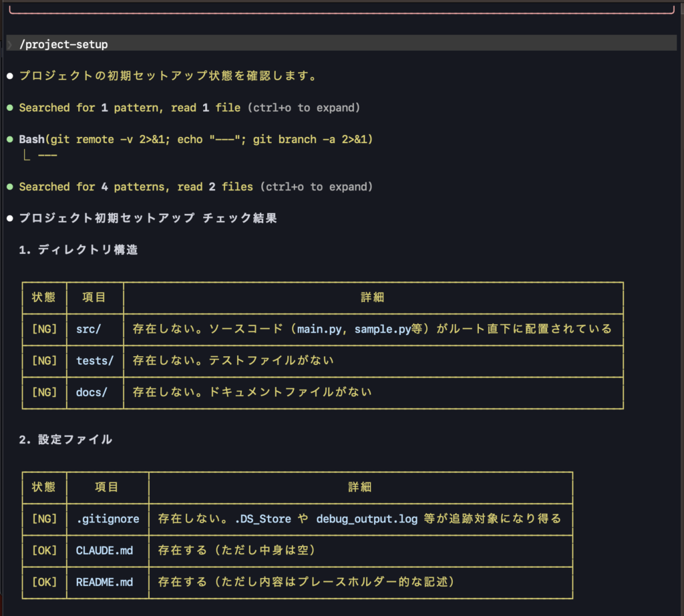Select the docs/ cell in the directory table
Screen dimensions: 684x616
pos(92,392)
